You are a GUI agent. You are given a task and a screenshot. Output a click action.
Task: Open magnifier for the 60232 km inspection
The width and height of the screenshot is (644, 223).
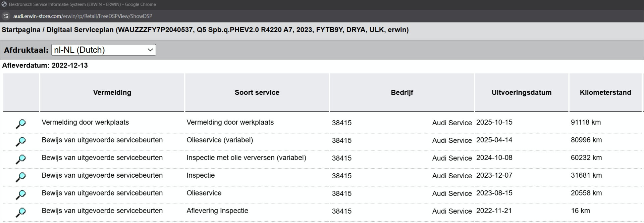click(21, 159)
